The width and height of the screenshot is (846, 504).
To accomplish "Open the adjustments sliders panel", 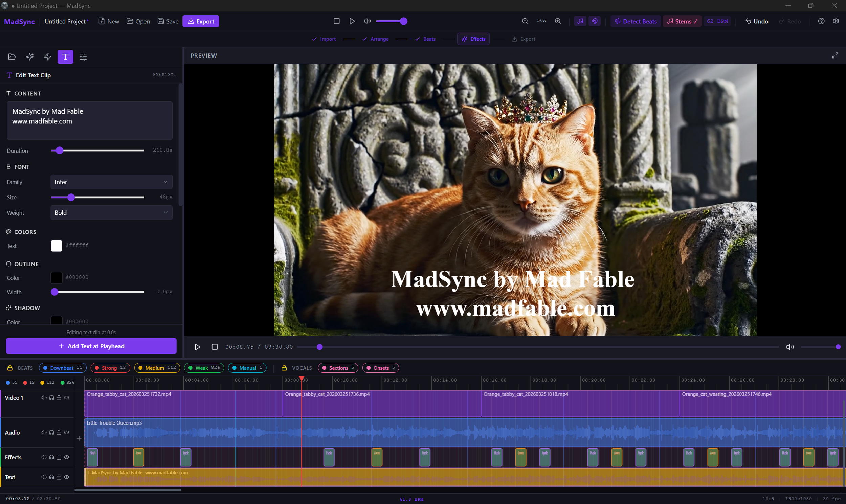I will click(83, 57).
